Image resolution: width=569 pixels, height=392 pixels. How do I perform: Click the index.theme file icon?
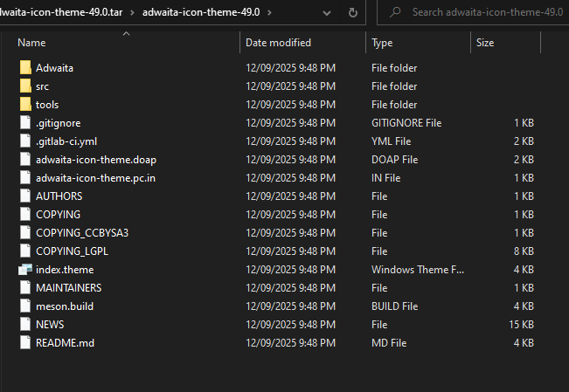point(24,270)
